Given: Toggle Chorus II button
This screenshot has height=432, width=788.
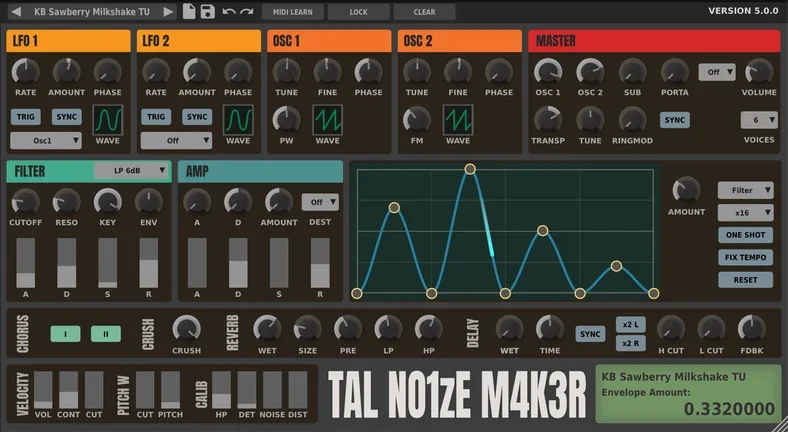Looking at the screenshot, I should (106, 334).
